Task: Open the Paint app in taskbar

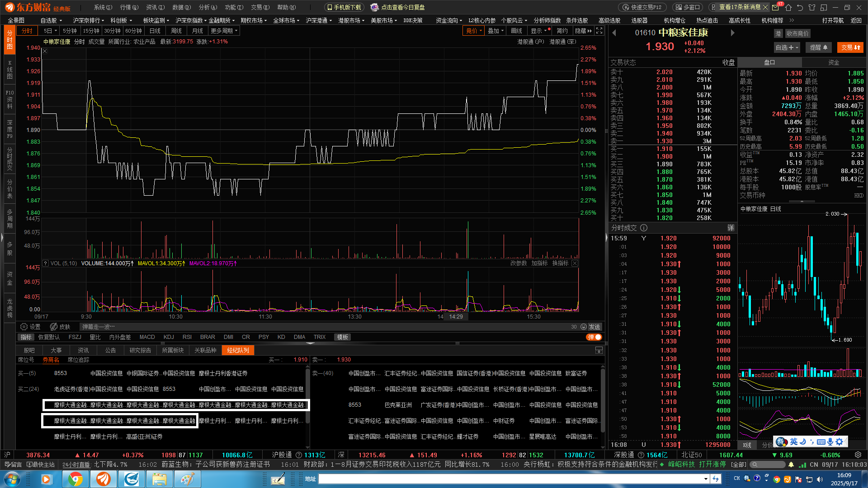Action: [x=188, y=479]
